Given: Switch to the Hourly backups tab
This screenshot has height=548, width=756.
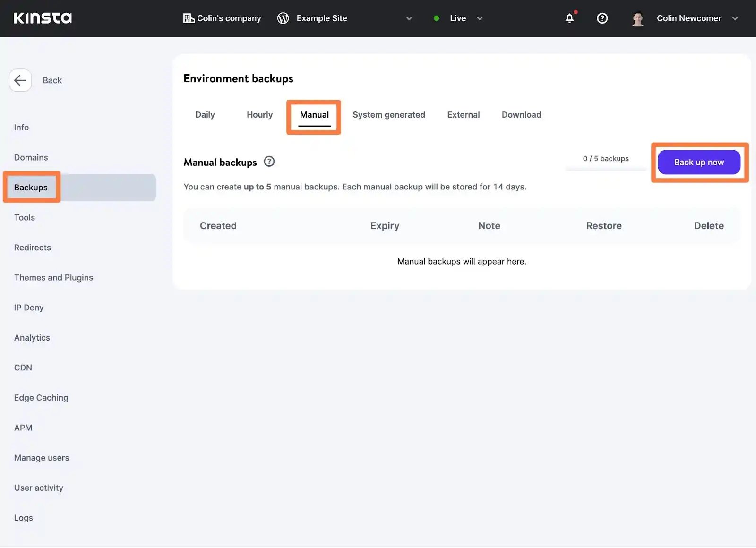Looking at the screenshot, I should click(x=259, y=115).
